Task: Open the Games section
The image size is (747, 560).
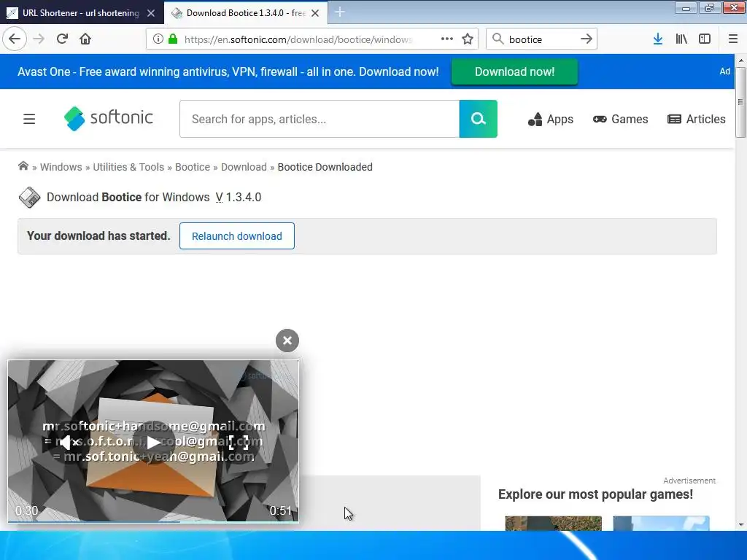Action: pos(620,119)
